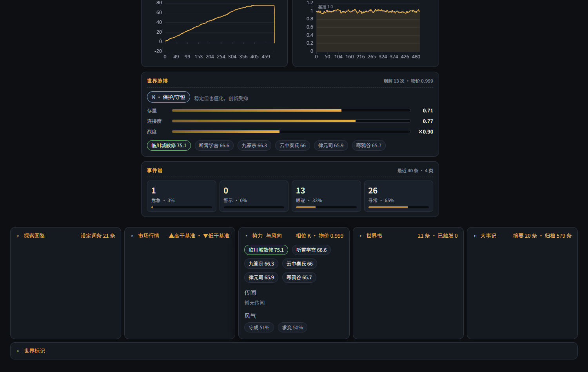Image resolution: width=588 pixels, height=372 pixels.
Task: Click 临川城散修 75.1 chip under 势力与风向
Action: (266, 250)
